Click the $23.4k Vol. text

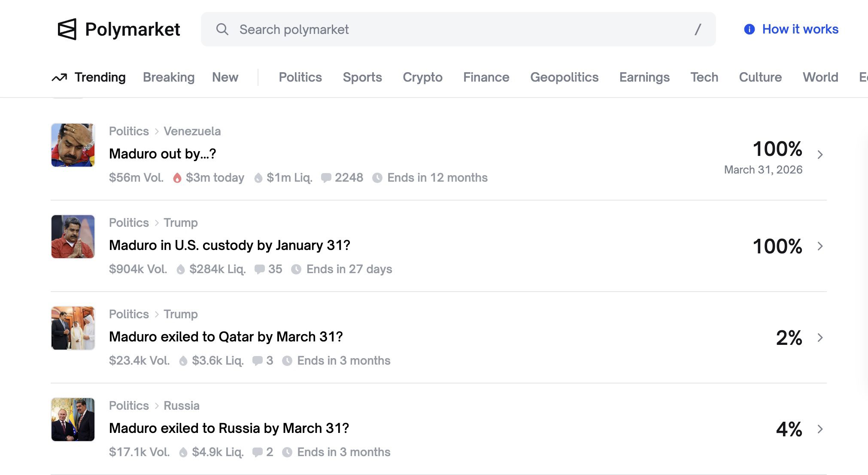pos(140,361)
